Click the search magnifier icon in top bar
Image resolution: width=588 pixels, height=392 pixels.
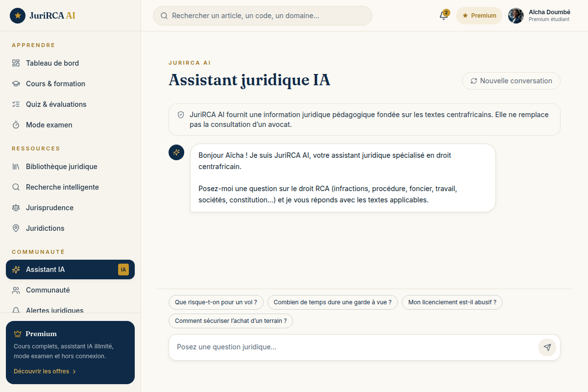164,16
